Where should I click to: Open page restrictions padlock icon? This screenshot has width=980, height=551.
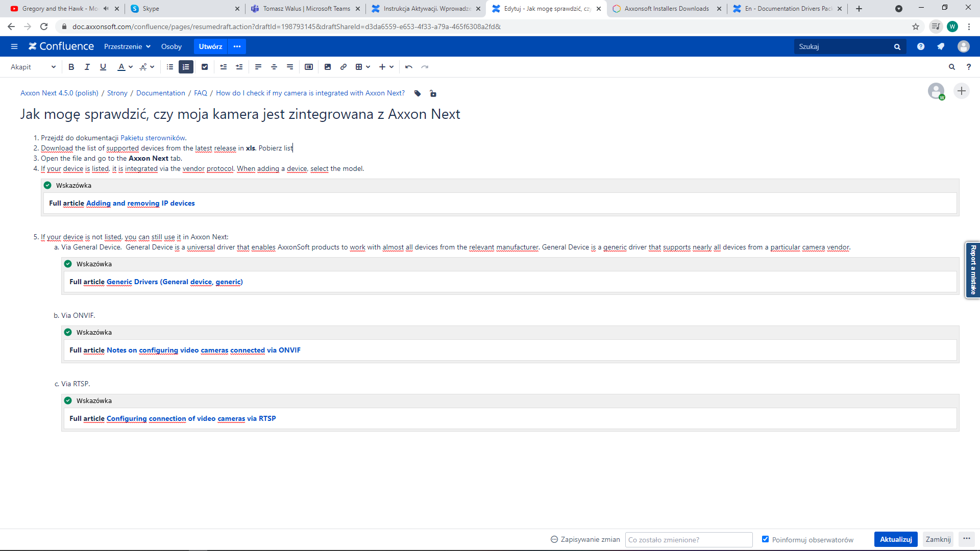tap(433, 93)
